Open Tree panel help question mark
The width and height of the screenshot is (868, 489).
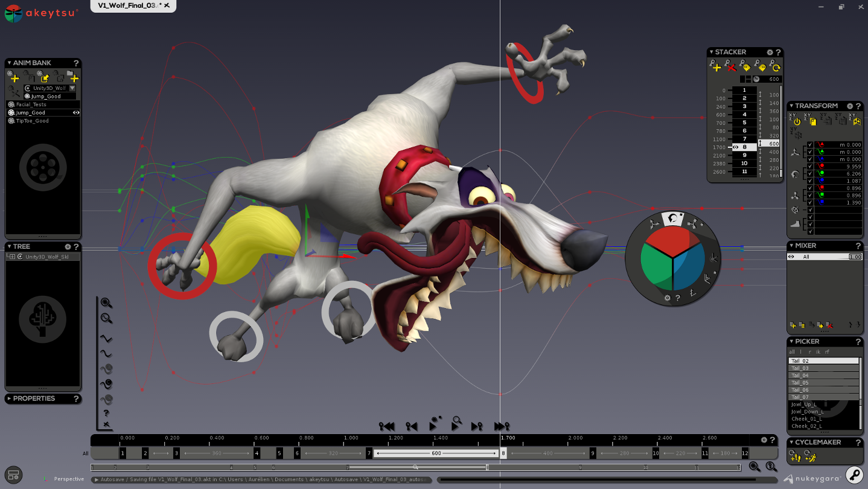pos(76,247)
